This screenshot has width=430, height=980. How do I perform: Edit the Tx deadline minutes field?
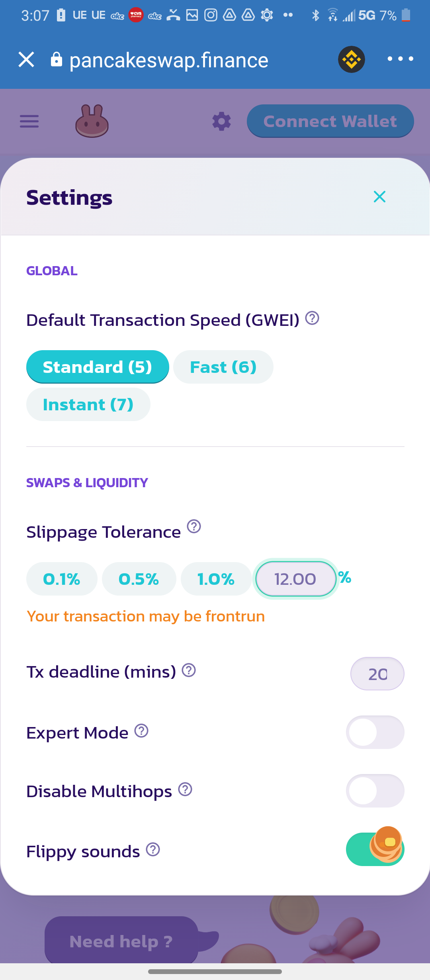(x=377, y=674)
